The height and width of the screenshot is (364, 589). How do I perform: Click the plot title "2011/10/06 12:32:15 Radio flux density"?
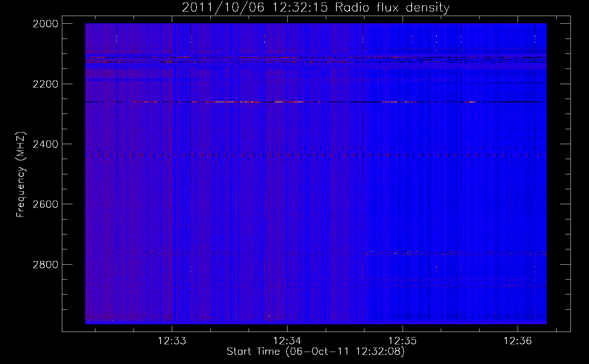[316, 7]
